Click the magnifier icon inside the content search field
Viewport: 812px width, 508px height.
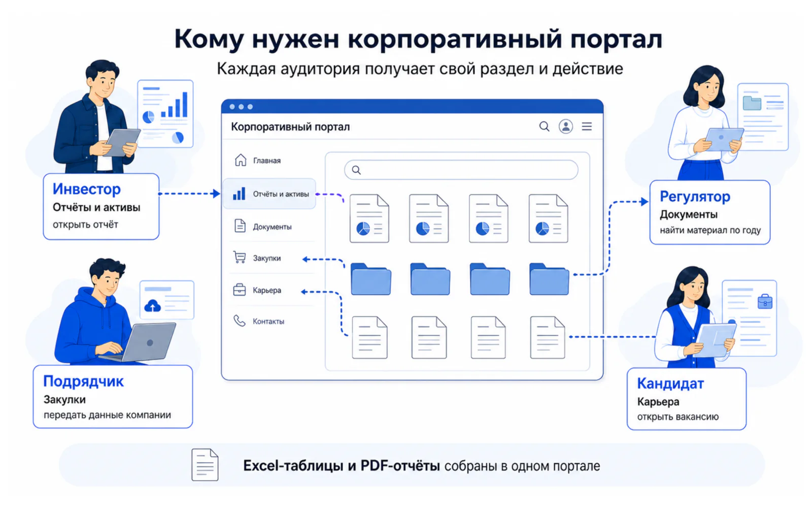point(356,170)
